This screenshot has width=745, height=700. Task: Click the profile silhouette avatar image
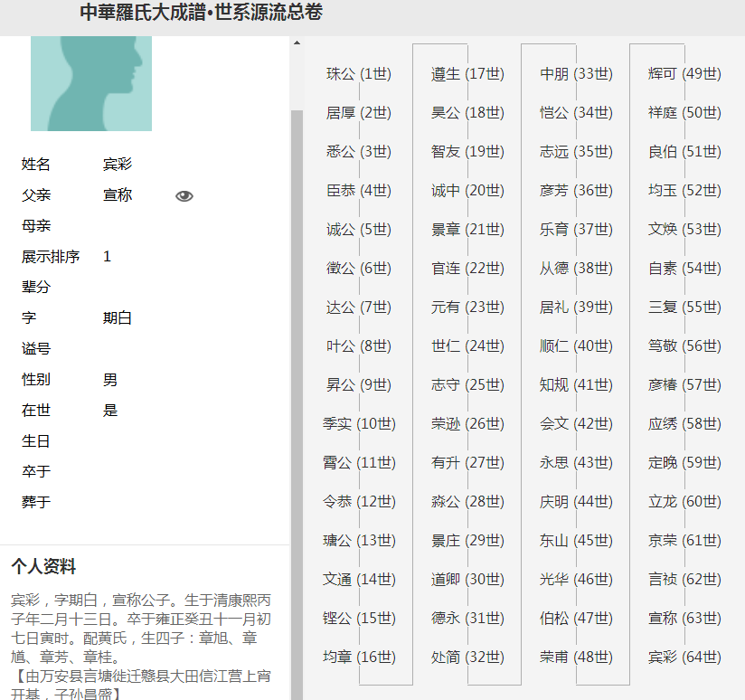[x=91, y=83]
